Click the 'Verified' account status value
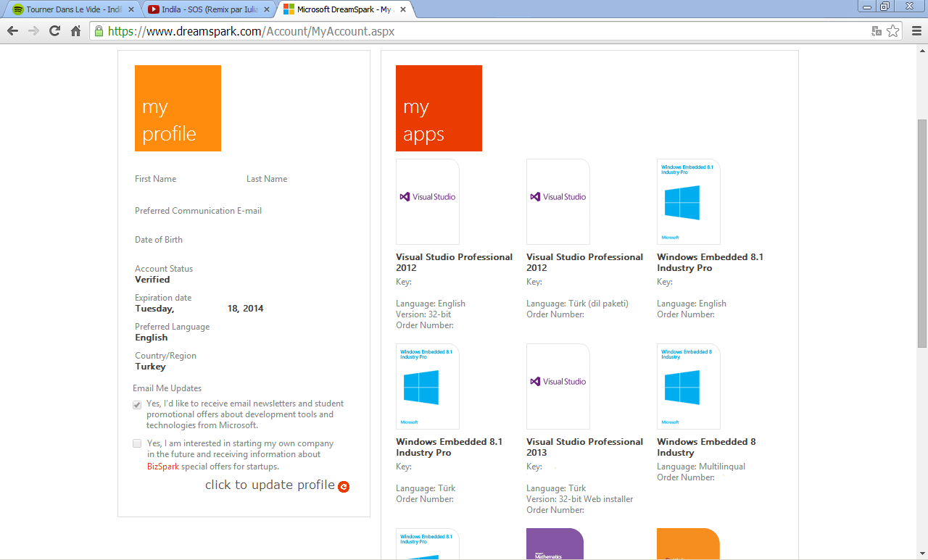The width and height of the screenshot is (928, 560). (152, 280)
